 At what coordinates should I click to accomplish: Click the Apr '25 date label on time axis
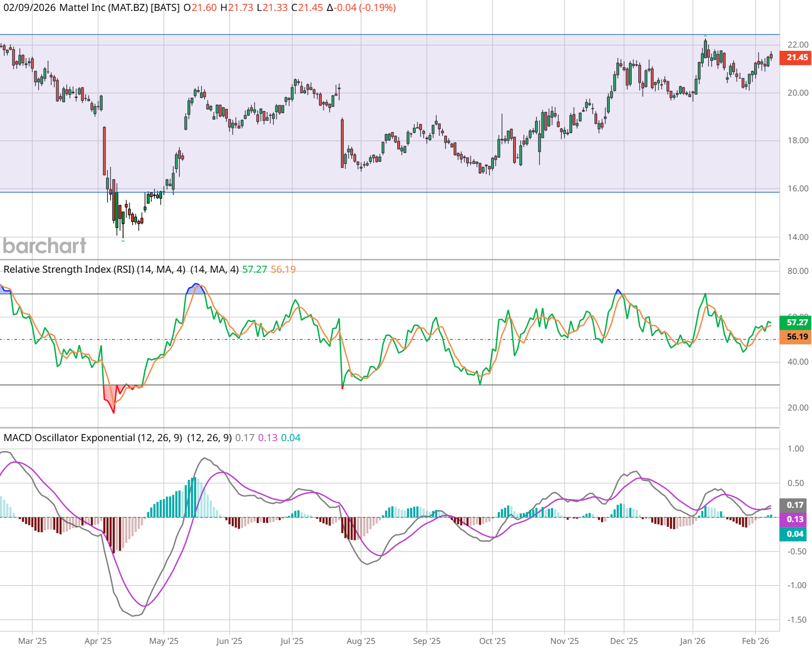(98, 641)
